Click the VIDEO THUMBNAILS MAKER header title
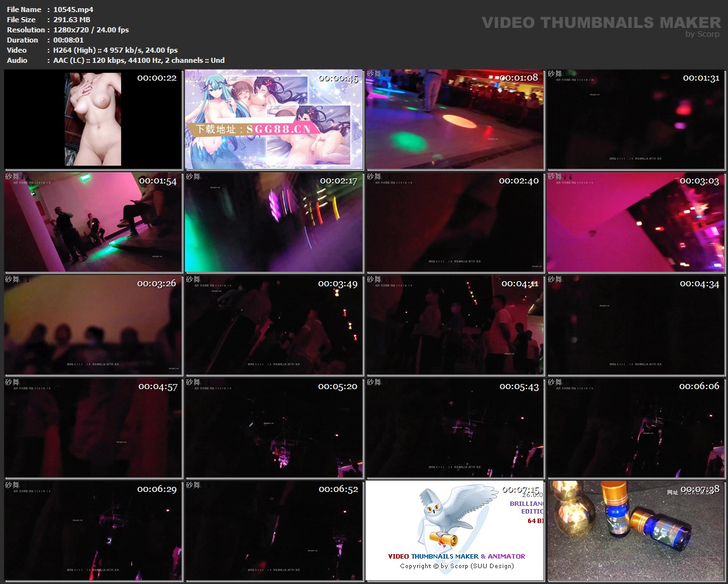 coord(601,23)
